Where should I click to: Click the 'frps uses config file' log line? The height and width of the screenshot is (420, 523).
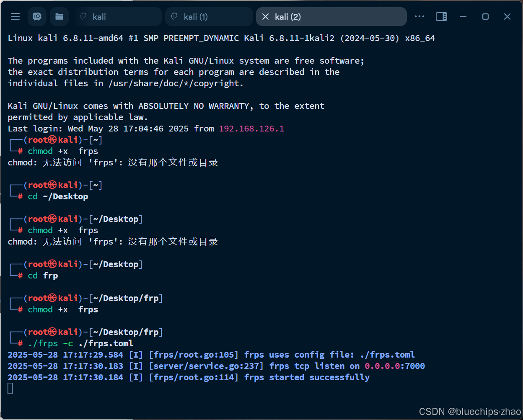[211, 355]
